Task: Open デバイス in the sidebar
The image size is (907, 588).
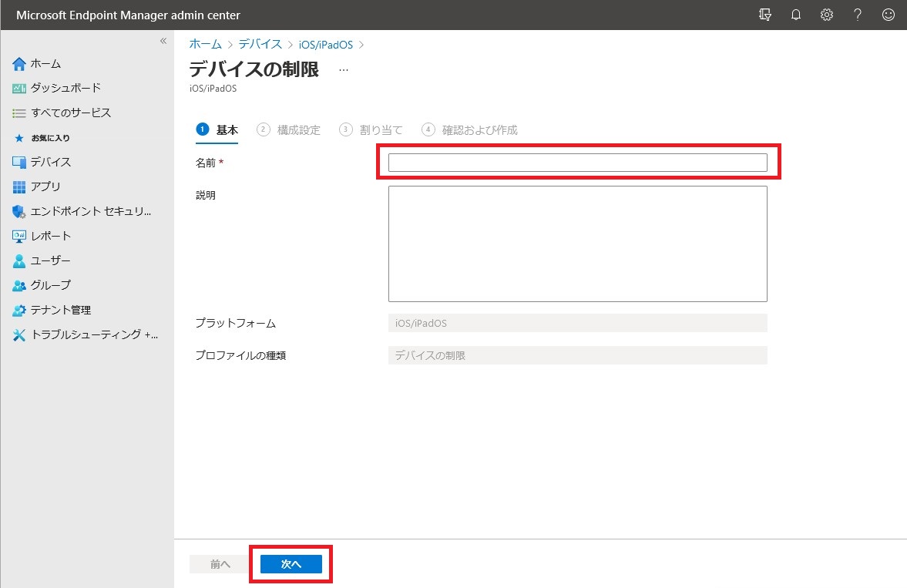Action: point(51,162)
